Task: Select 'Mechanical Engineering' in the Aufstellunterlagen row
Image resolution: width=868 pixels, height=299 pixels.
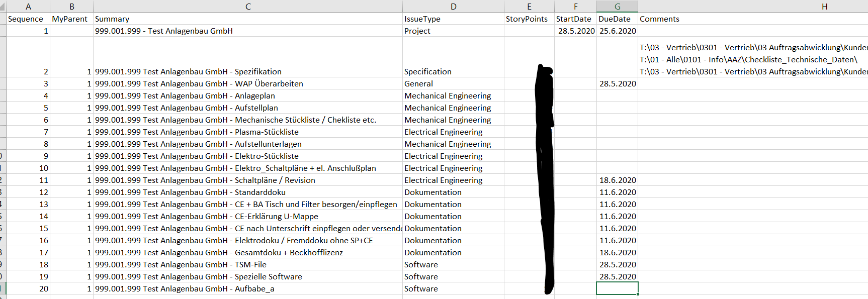Action: tap(453, 144)
